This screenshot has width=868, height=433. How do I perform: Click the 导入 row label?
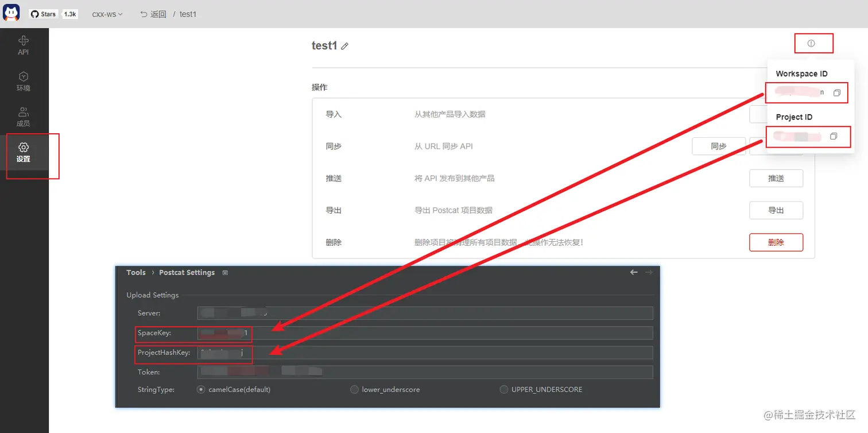334,114
